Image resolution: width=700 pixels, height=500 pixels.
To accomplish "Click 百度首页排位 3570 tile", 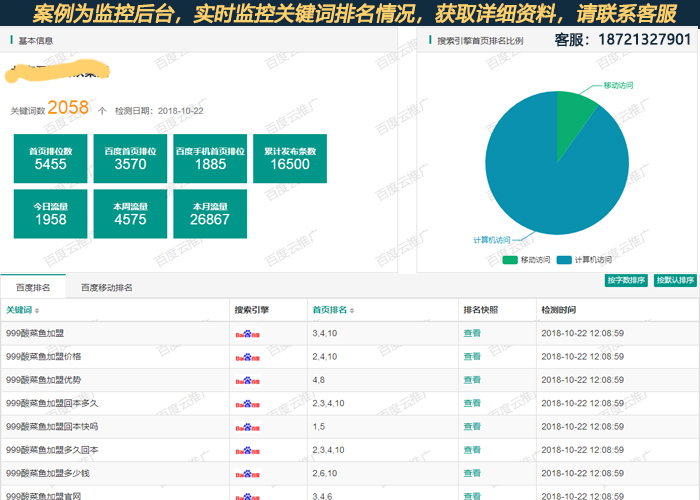I will pos(130,158).
